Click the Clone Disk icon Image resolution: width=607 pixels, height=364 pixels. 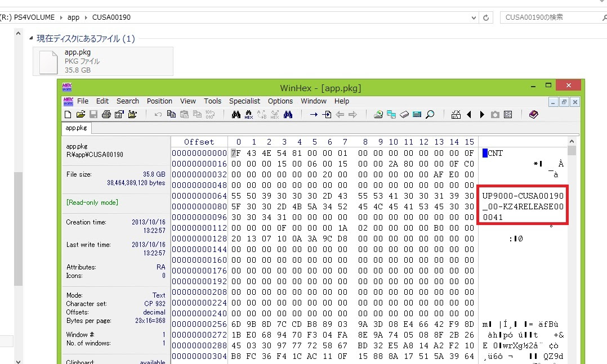391,115
